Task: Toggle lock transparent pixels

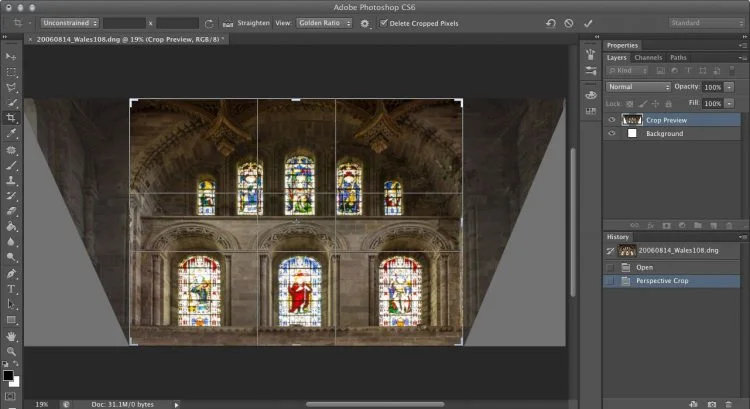Action: click(629, 103)
